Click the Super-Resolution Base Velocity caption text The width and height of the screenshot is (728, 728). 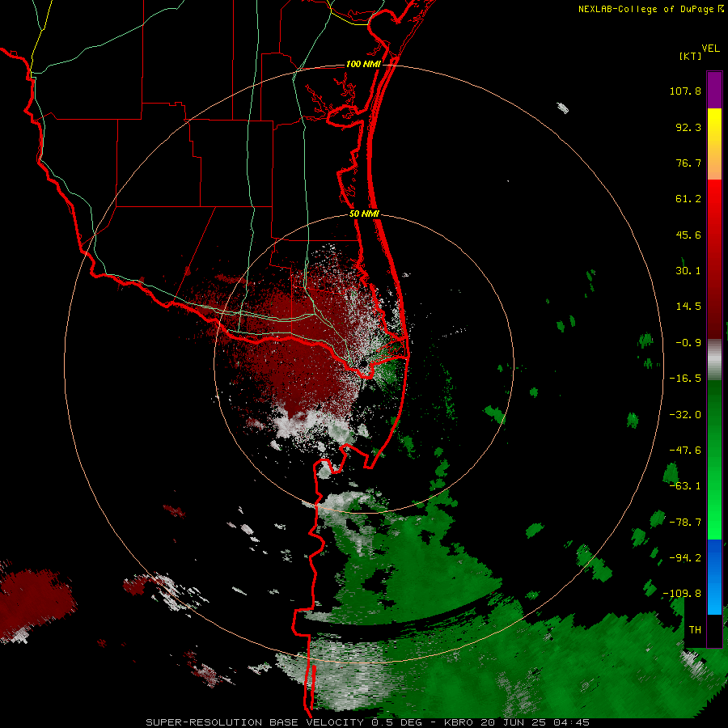click(367, 722)
